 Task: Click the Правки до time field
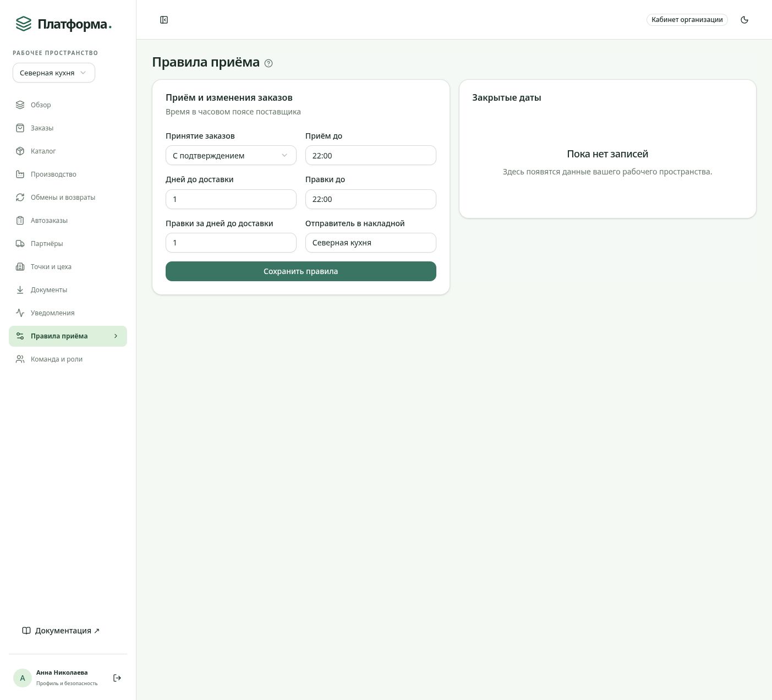coord(371,199)
